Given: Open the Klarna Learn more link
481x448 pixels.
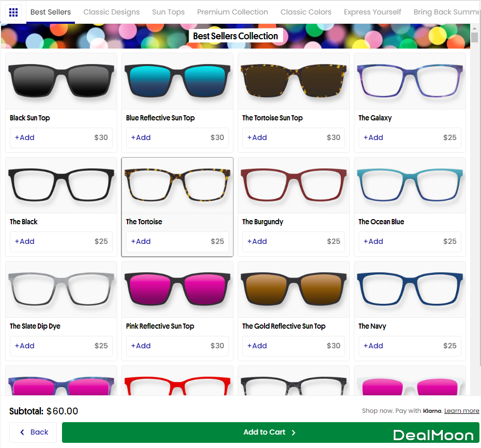Looking at the screenshot, I should (x=461, y=411).
